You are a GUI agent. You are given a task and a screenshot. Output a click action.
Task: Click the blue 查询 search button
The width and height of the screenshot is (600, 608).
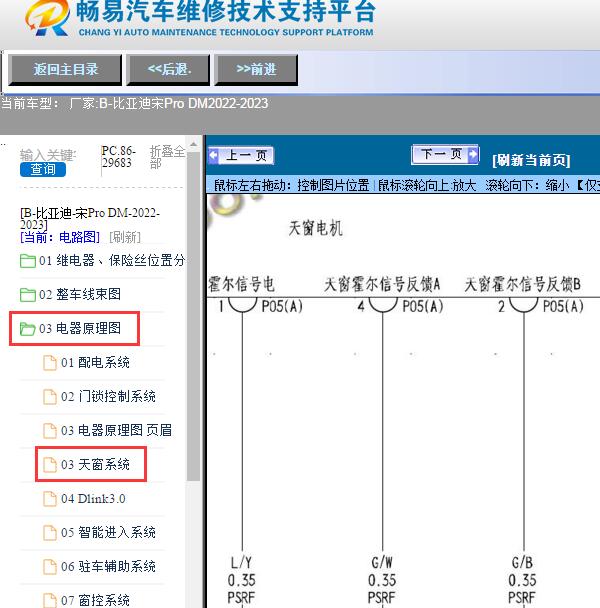click(x=43, y=169)
